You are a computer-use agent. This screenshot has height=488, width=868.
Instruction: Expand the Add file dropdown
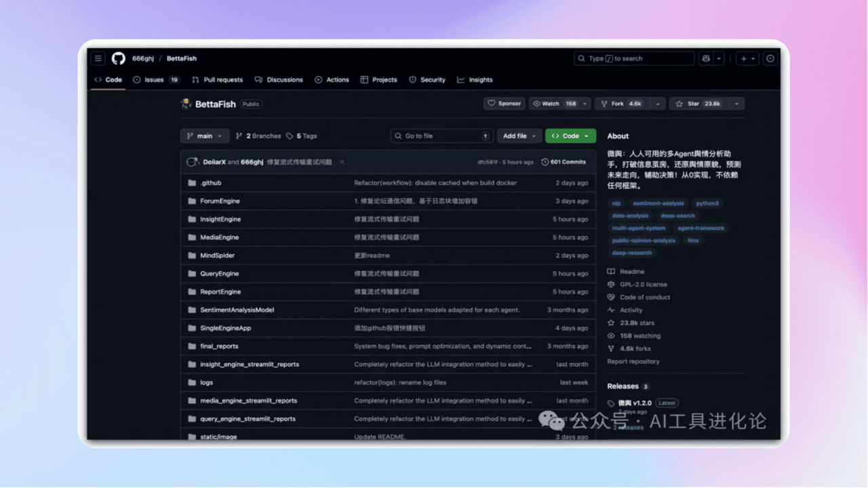tap(519, 136)
